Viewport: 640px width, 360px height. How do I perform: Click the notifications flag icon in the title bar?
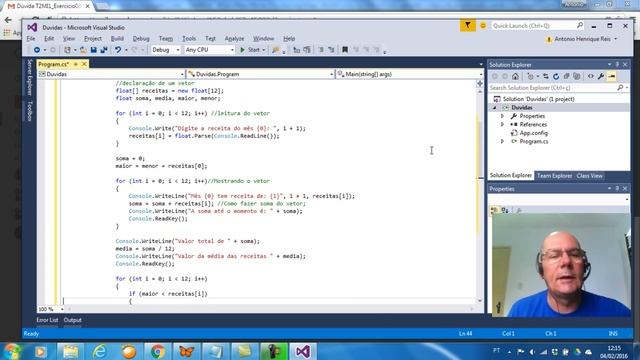(x=468, y=26)
